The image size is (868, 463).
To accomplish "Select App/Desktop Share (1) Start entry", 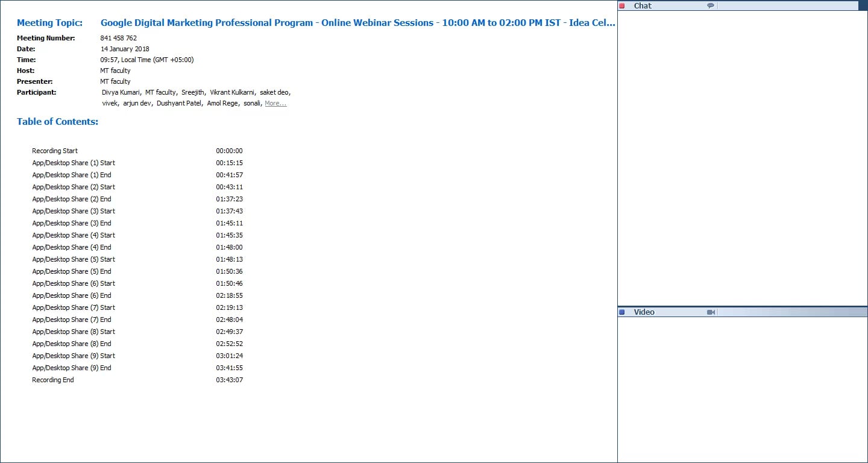I will tap(74, 163).
